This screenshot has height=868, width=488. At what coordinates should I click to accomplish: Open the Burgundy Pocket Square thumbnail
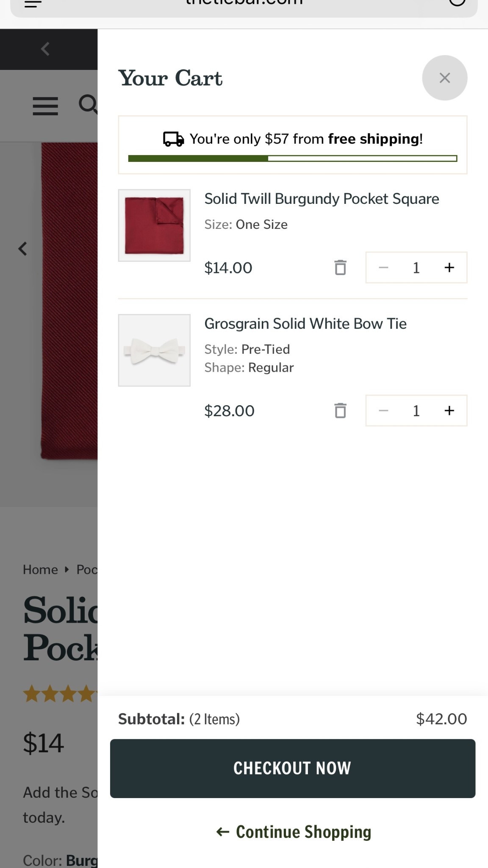point(154,225)
